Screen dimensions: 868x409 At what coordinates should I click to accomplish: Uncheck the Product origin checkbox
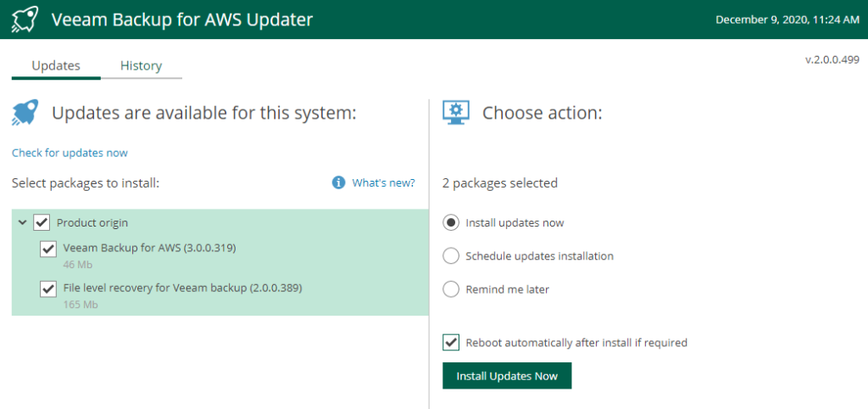point(42,223)
